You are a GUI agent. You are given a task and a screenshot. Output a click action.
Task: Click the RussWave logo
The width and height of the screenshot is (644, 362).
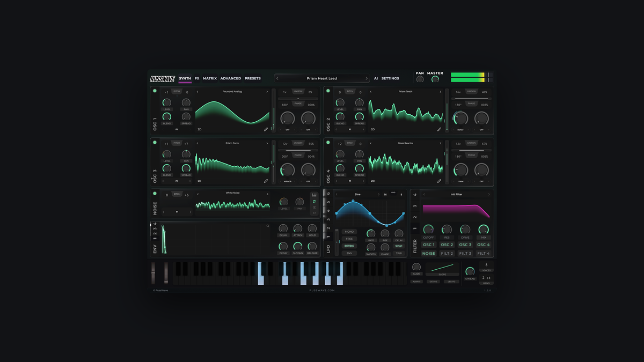(x=163, y=79)
